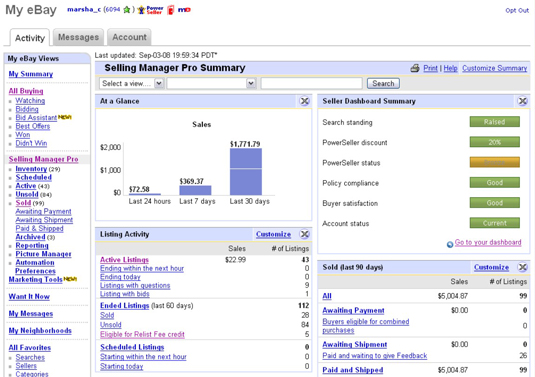This screenshot has width=535, height=377.
Task: Open Picture Manager link
Action: (x=43, y=254)
